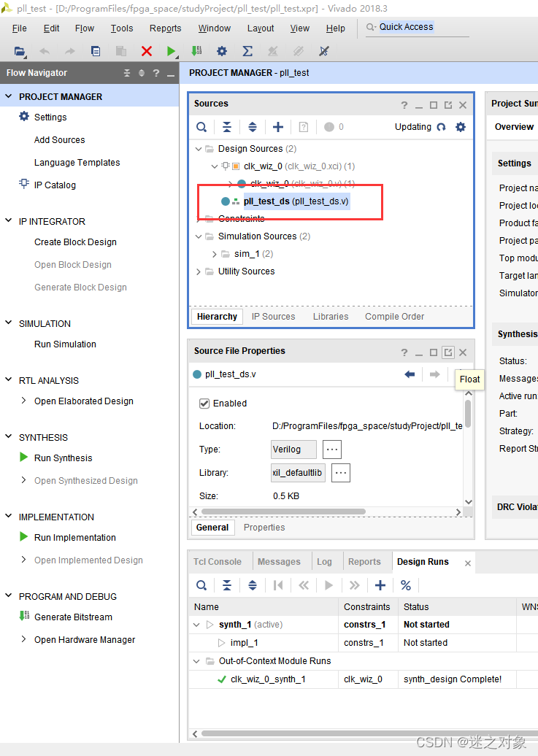Toggle the Enabled checkbox
This screenshot has width=538, height=756.
(204, 404)
